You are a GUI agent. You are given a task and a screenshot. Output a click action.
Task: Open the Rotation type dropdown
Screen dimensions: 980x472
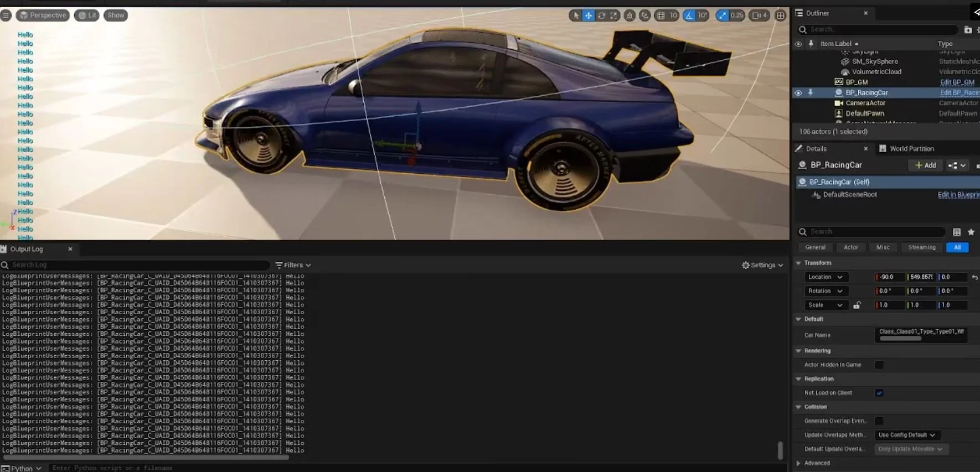point(825,291)
